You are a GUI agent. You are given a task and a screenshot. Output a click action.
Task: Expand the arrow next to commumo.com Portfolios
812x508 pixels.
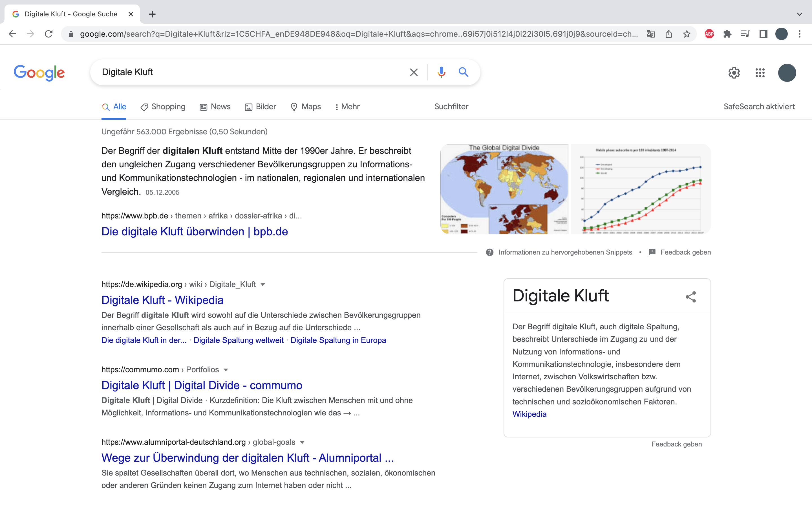pyautogui.click(x=226, y=370)
